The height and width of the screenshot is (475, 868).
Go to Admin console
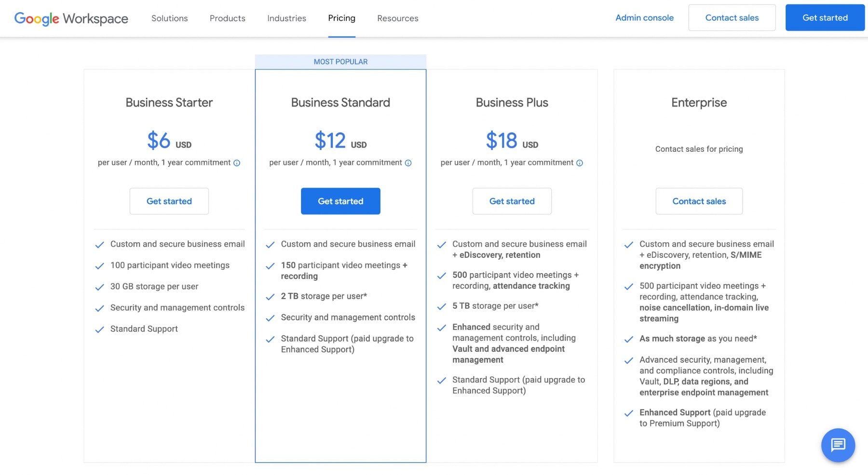[x=645, y=18]
